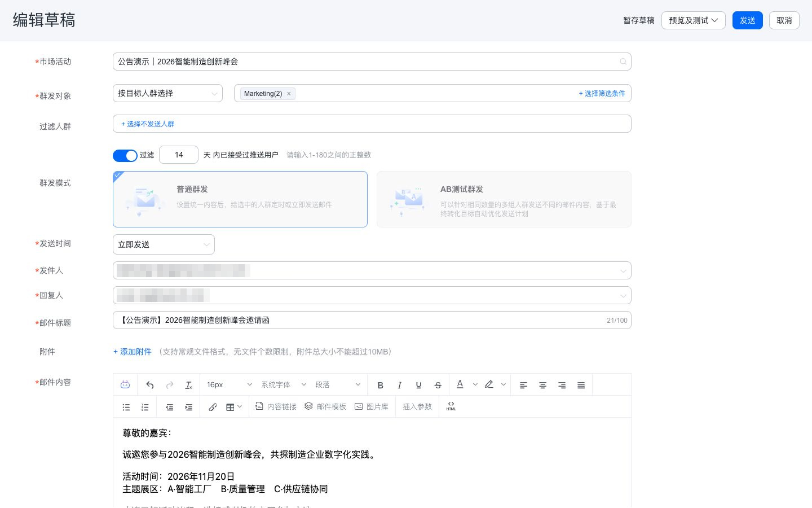The height and width of the screenshot is (508, 812).
Task: Open the AI assistant robot icon
Action: pyautogui.click(x=125, y=385)
